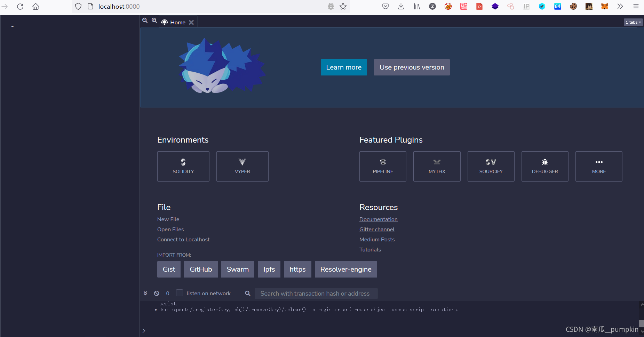Click the terminal search magnifier icon

248,294
